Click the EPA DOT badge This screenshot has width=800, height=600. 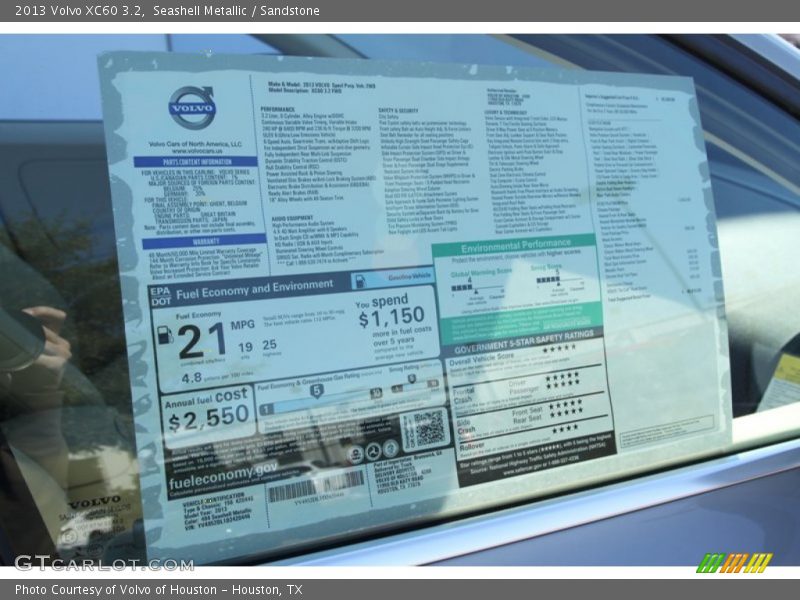160,297
